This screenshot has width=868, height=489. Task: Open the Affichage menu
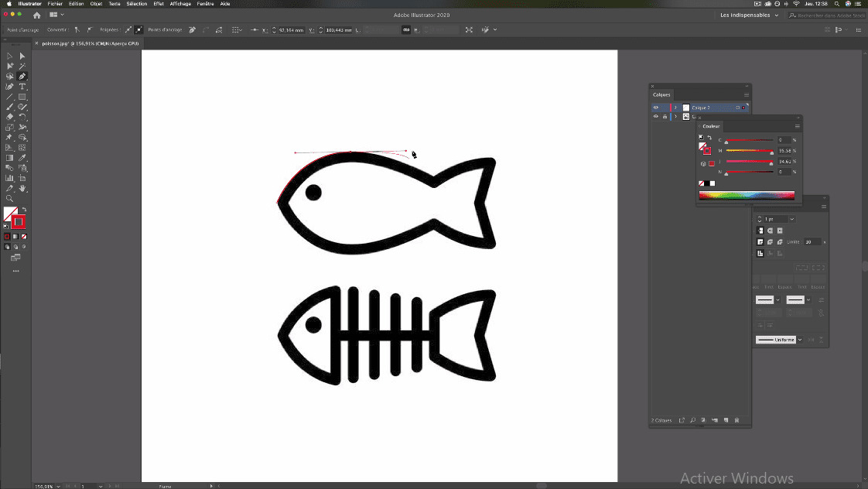(x=179, y=4)
